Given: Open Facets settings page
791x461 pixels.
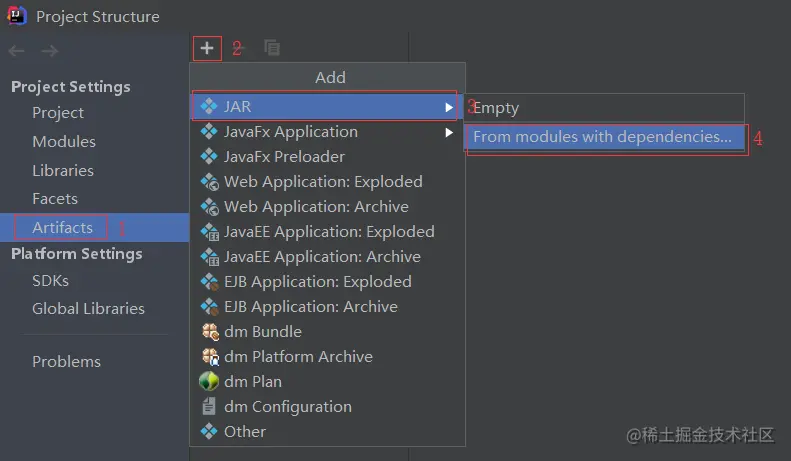Looking at the screenshot, I should (55, 199).
